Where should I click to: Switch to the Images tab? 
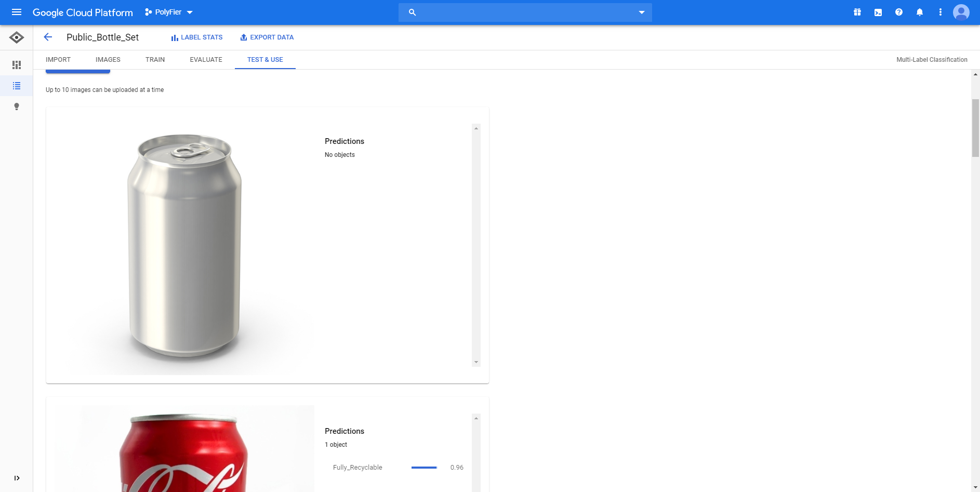pyautogui.click(x=108, y=60)
